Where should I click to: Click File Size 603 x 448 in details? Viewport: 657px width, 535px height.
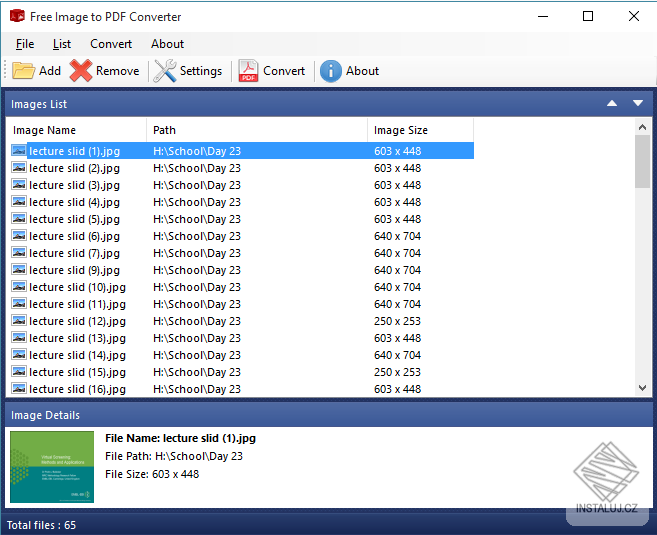[152, 474]
